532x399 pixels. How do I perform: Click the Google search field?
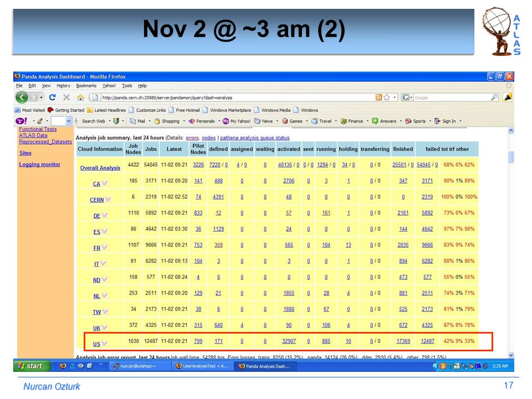coord(451,98)
